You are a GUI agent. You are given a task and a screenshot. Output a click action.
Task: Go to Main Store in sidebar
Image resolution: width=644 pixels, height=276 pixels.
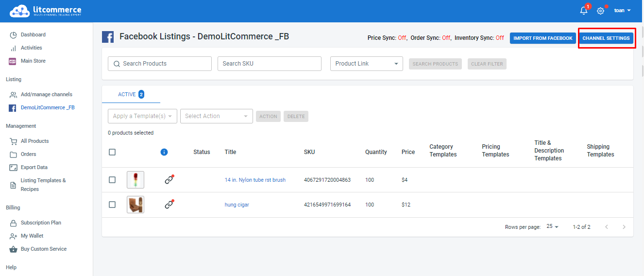point(33,61)
